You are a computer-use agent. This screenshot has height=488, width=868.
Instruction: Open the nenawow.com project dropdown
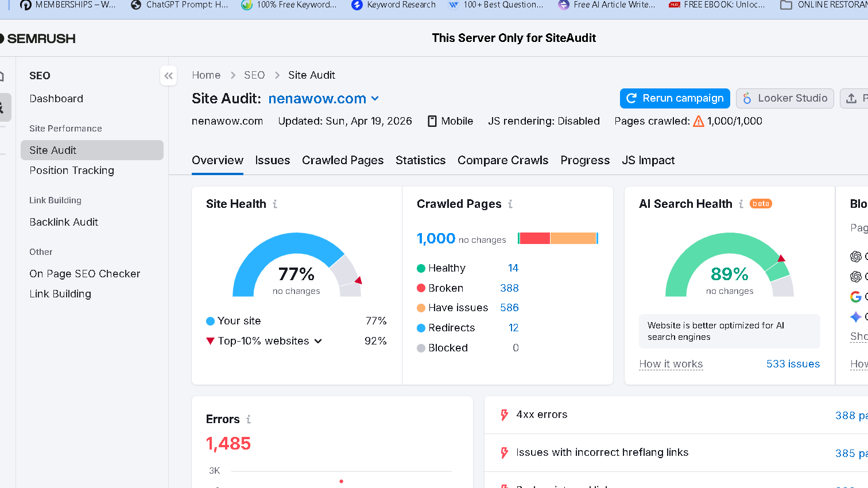376,98
